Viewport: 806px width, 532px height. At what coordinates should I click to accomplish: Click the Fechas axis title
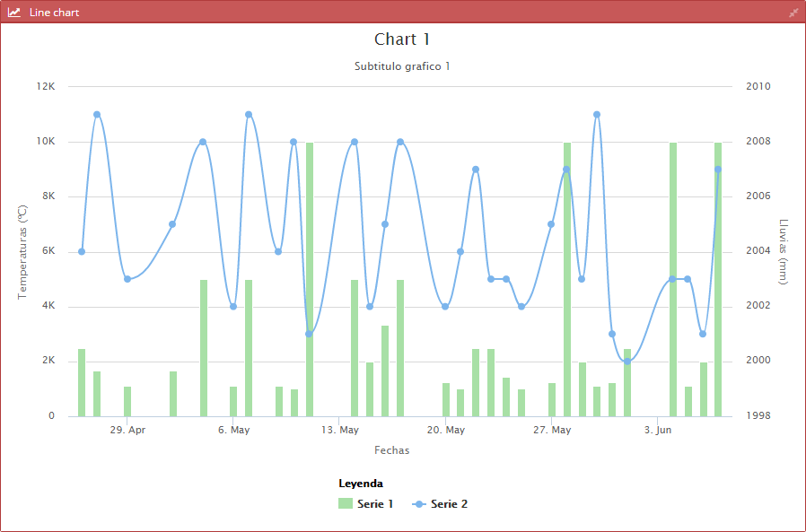click(x=391, y=450)
